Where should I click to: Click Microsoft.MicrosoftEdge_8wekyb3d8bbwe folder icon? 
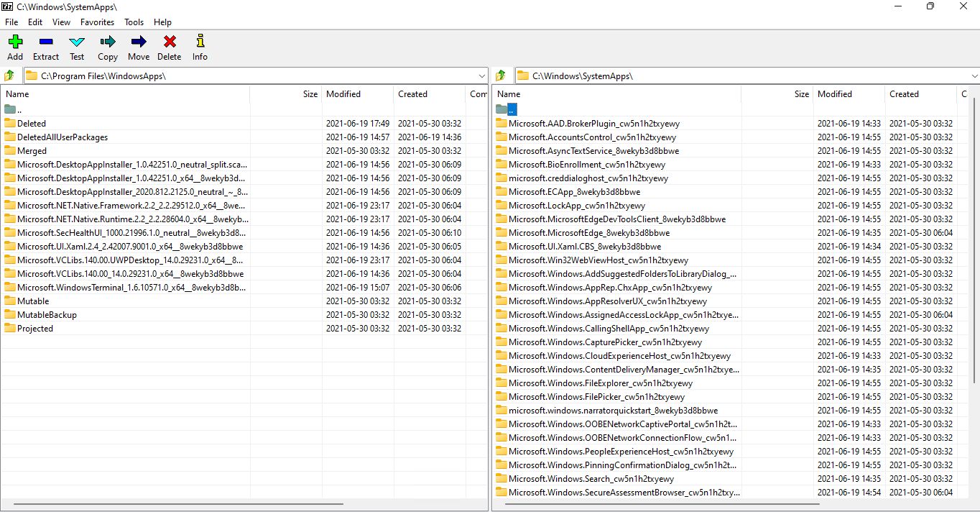(501, 232)
